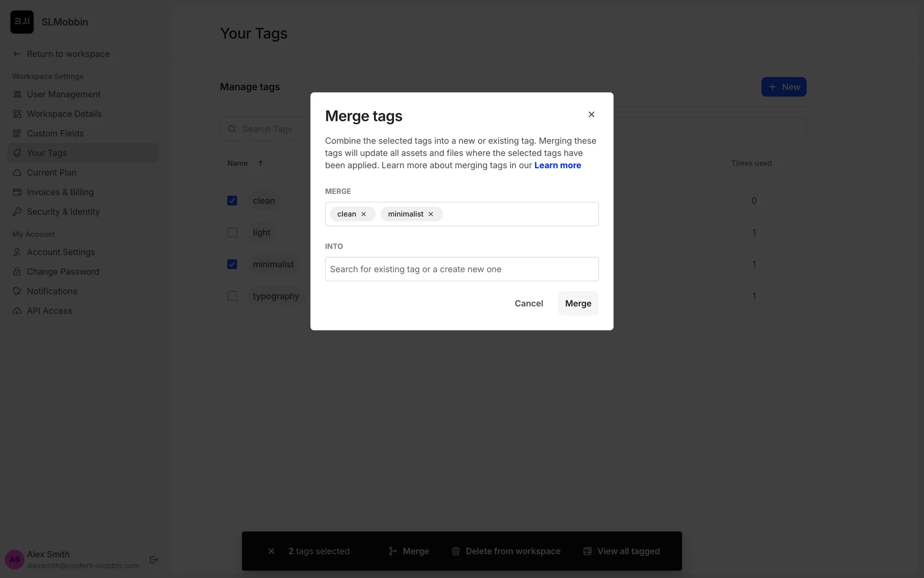Click Return to workspace

[68, 54]
